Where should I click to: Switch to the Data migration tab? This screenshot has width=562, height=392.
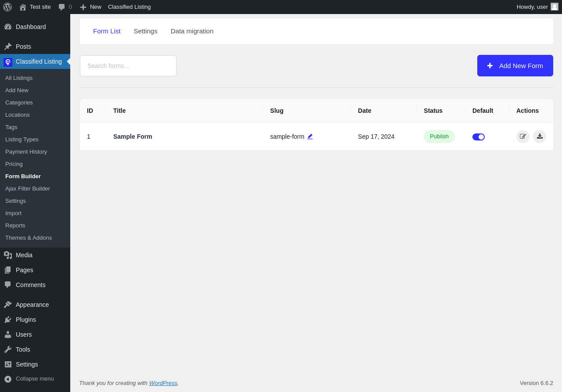click(192, 31)
